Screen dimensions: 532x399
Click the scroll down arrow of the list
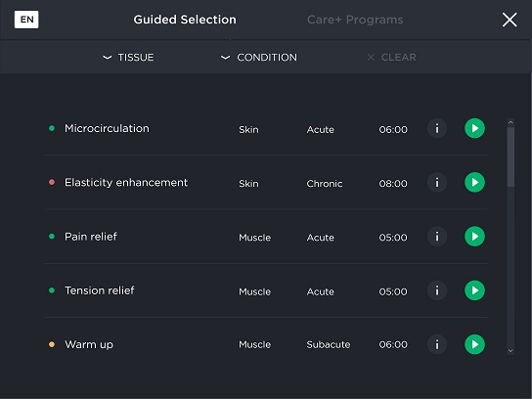[x=510, y=351]
